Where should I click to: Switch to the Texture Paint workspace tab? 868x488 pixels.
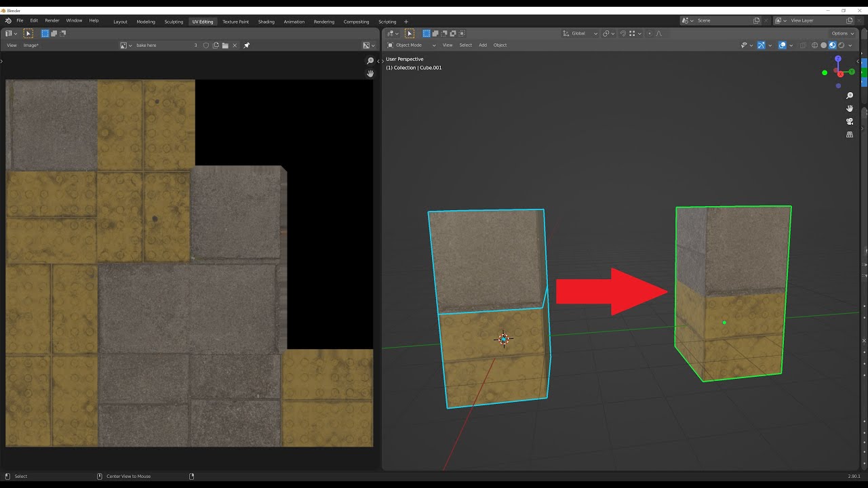(x=235, y=22)
